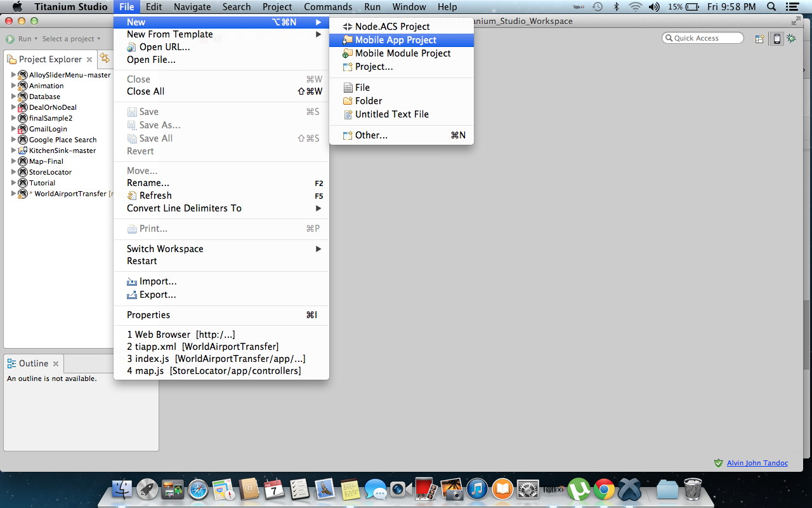Select Close All in File menu
Image resolution: width=812 pixels, height=508 pixels.
221,91
